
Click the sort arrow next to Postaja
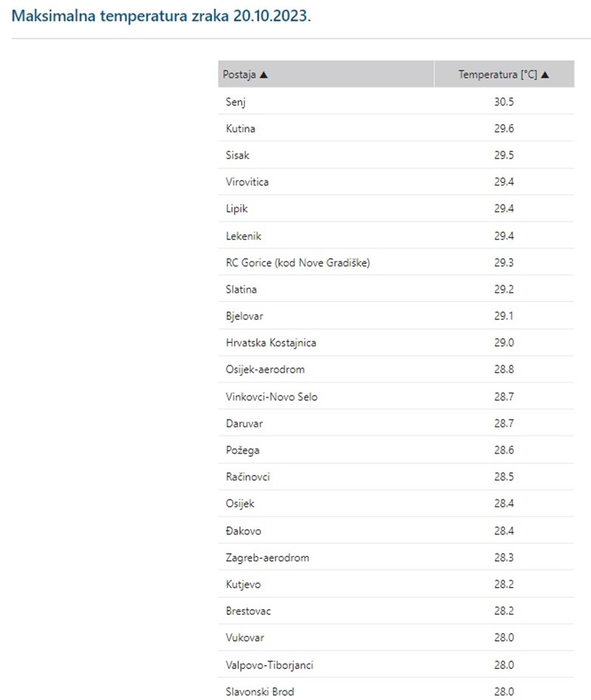click(x=264, y=75)
